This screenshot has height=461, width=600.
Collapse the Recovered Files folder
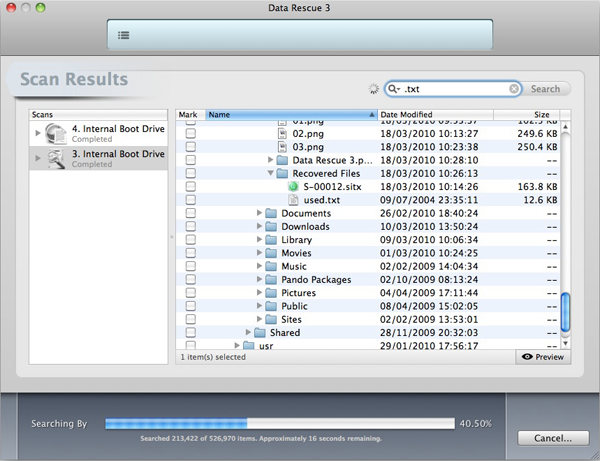(x=270, y=173)
